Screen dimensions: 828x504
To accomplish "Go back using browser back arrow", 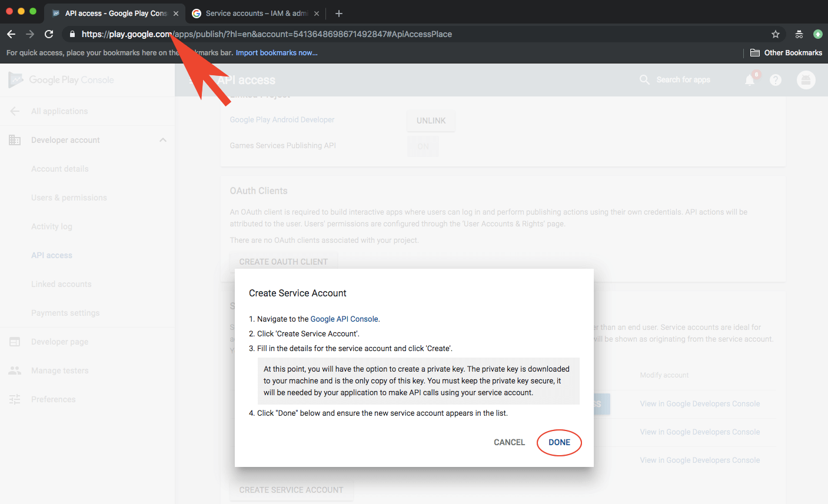I will [11, 34].
